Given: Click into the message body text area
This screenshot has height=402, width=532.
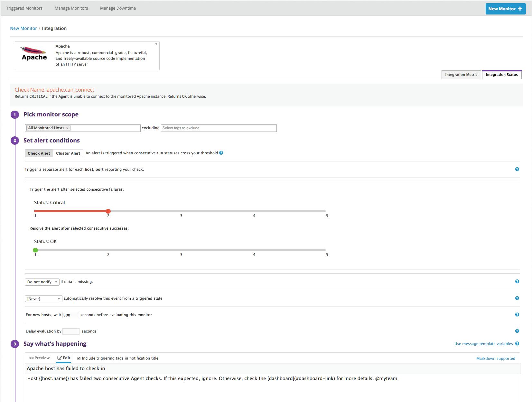Looking at the screenshot, I should pos(272,388).
